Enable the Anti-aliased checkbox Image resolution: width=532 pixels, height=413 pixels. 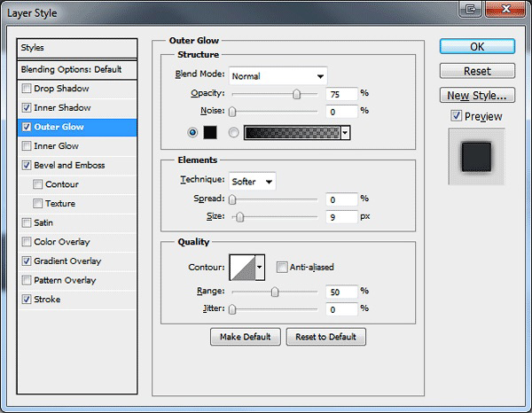282,267
